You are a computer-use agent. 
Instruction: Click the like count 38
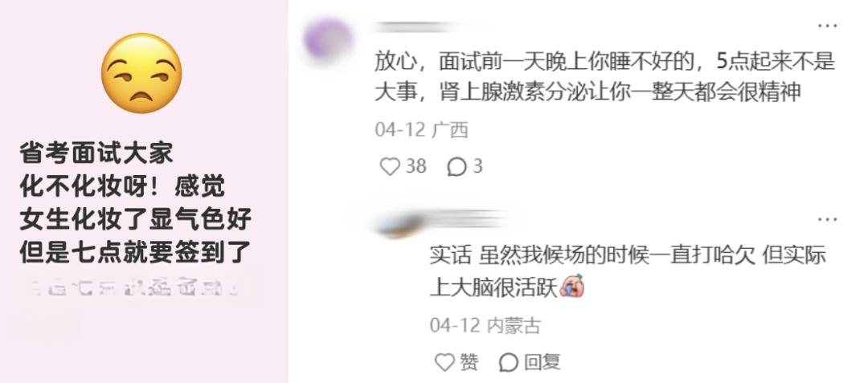click(x=416, y=165)
